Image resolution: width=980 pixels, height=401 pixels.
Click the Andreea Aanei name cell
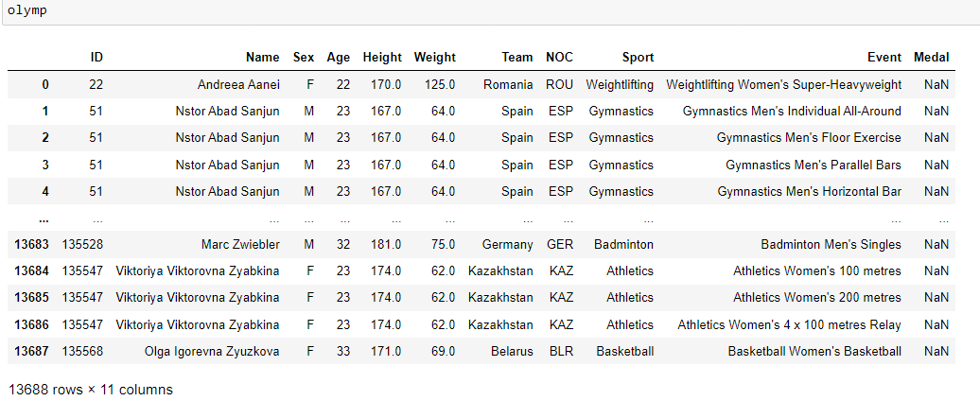tap(238, 84)
